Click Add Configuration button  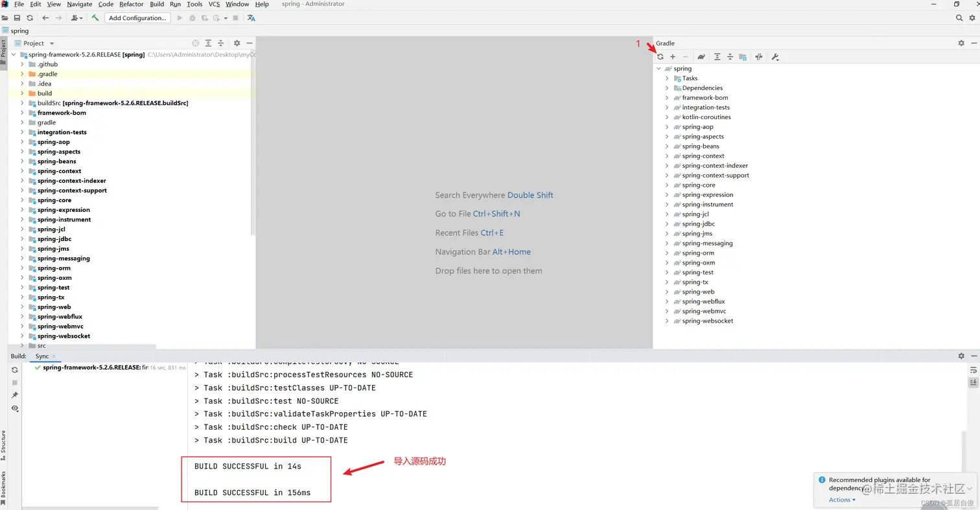137,18
